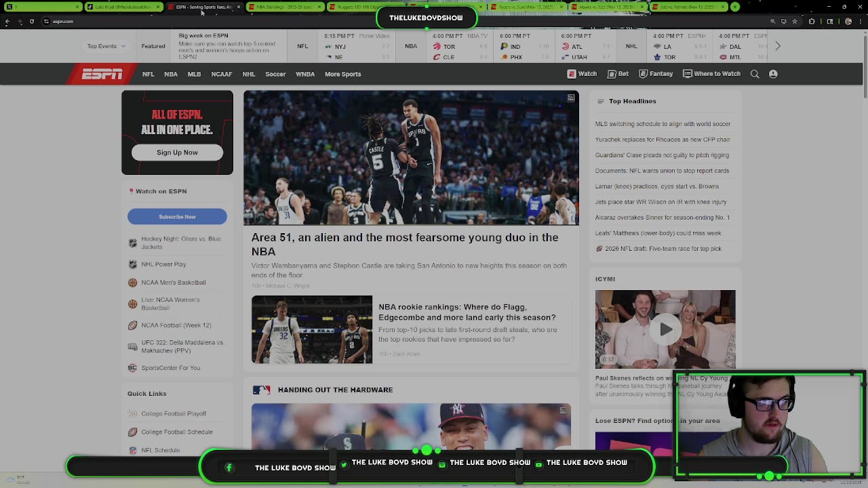Open the NYJ vs NE scoreboard game
The height and width of the screenshot is (488, 868).
(357, 46)
